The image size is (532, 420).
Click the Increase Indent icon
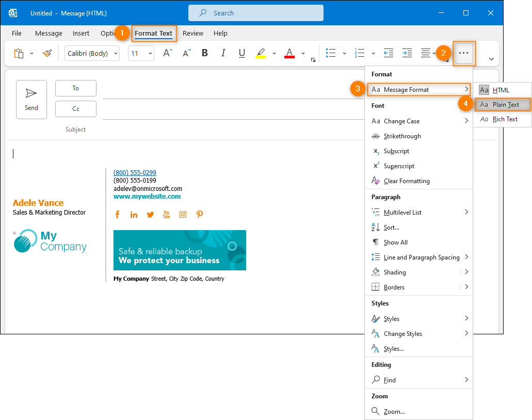(407, 53)
